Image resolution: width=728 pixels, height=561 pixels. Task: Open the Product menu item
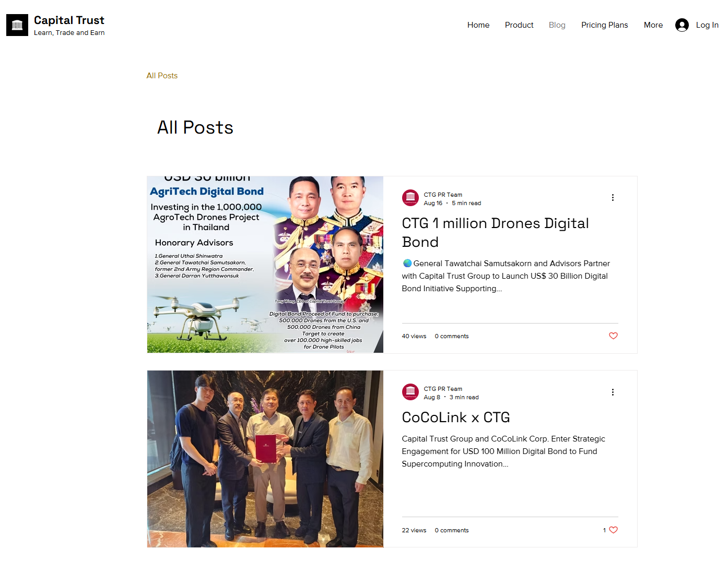pyautogui.click(x=519, y=25)
